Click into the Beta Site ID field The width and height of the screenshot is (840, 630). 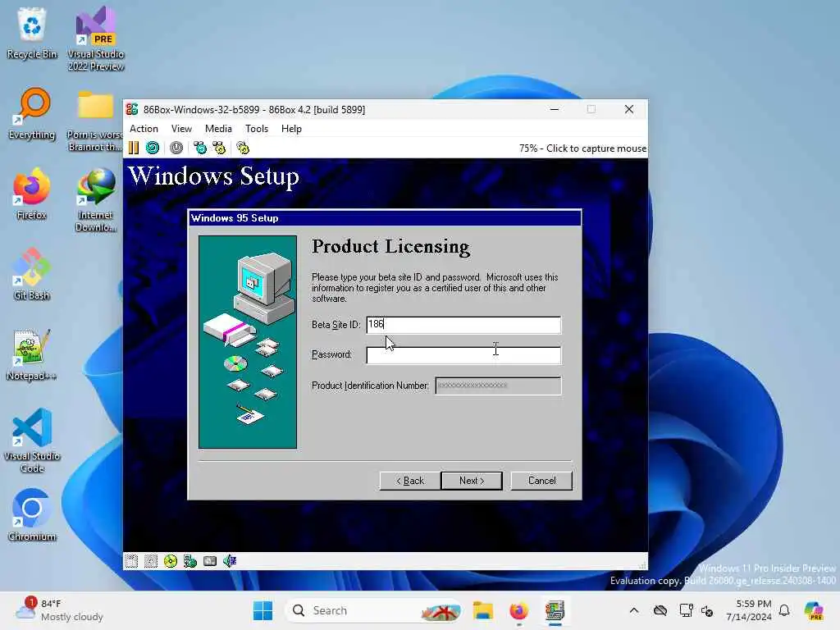click(x=463, y=325)
